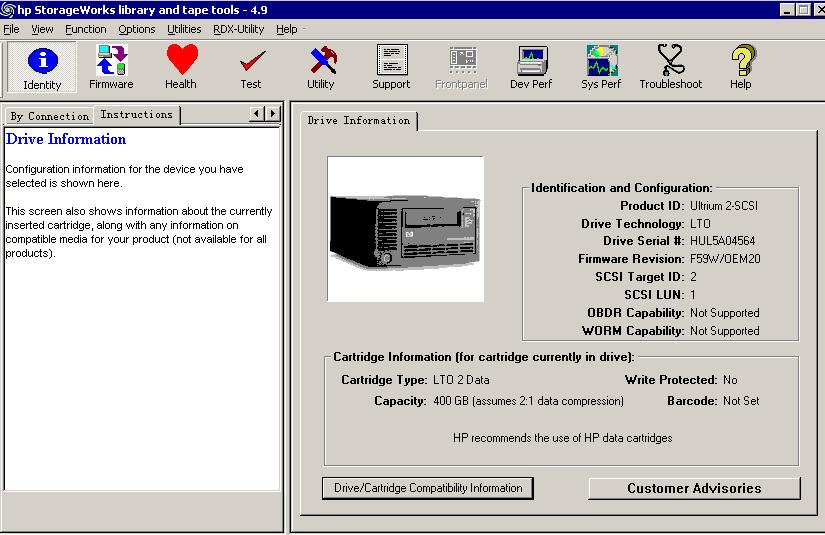Select the Drive Information tab
The image size is (825, 535).
pos(359,120)
